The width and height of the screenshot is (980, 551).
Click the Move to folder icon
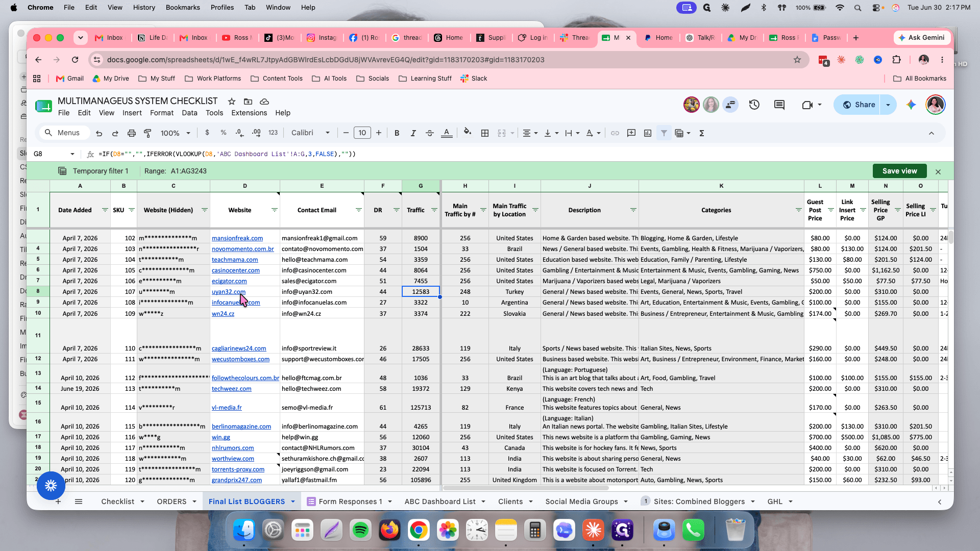[x=248, y=102]
